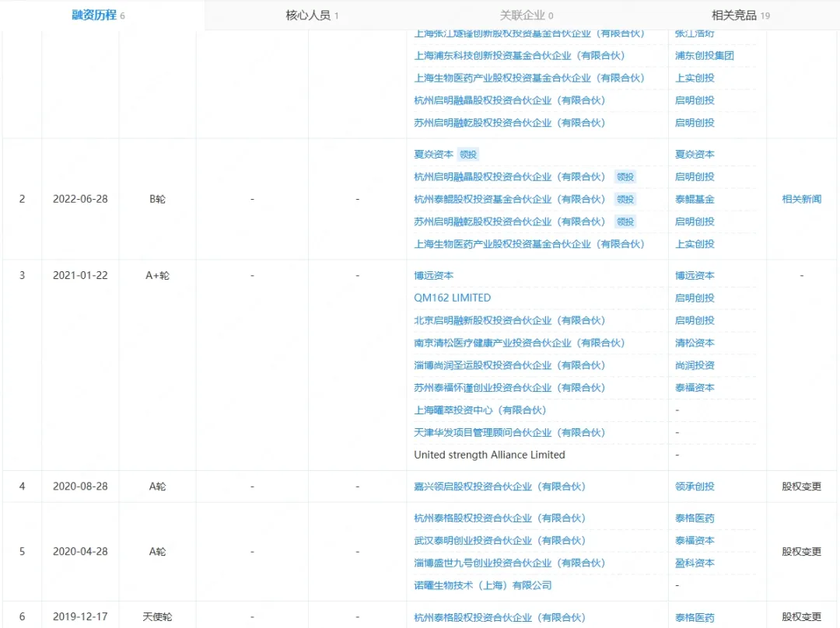Viewport: 840px width, 628px height.
Task: Click 领投 badge next to 苏州启明融乾股权投资合伙企业
Action: (625, 222)
